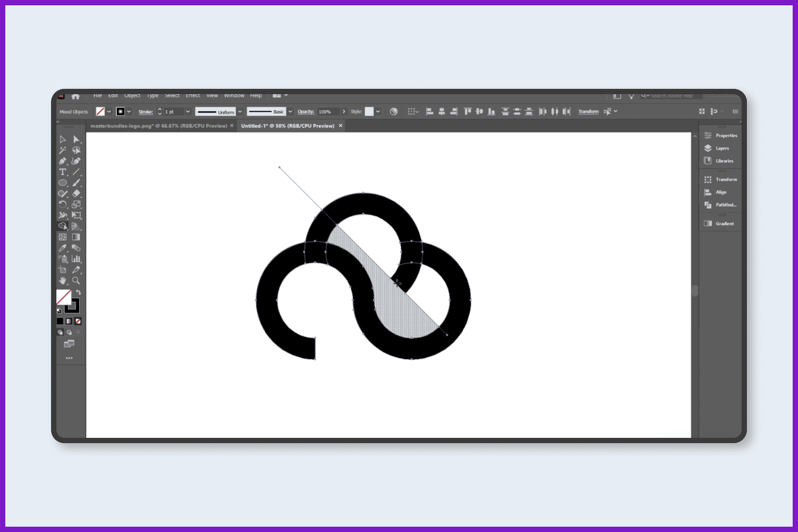Set fill to None mode
The height and width of the screenshot is (532, 798).
pyautogui.click(x=78, y=321)
